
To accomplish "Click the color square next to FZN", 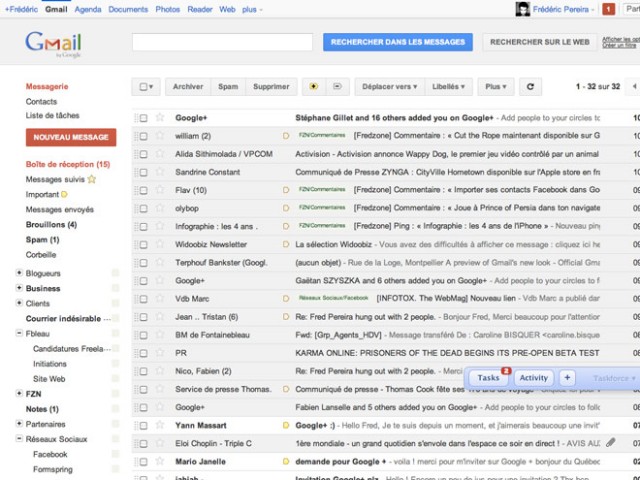I will point(116,393).
